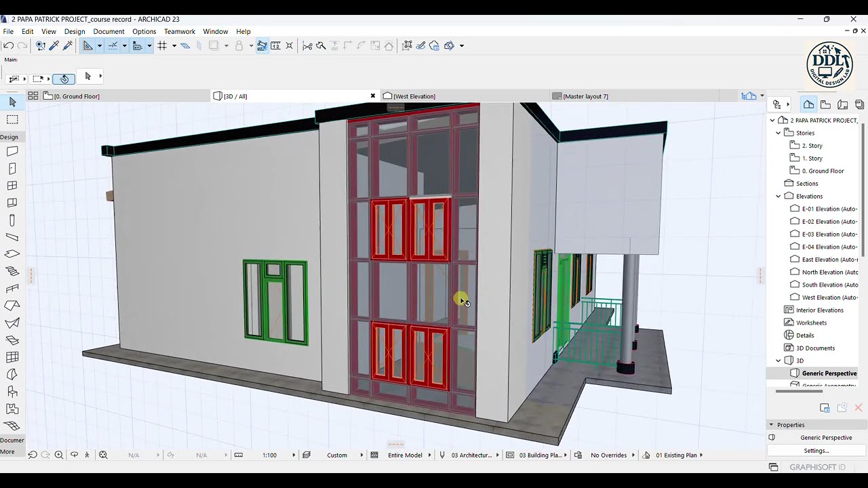Open the Design menu

75,31
